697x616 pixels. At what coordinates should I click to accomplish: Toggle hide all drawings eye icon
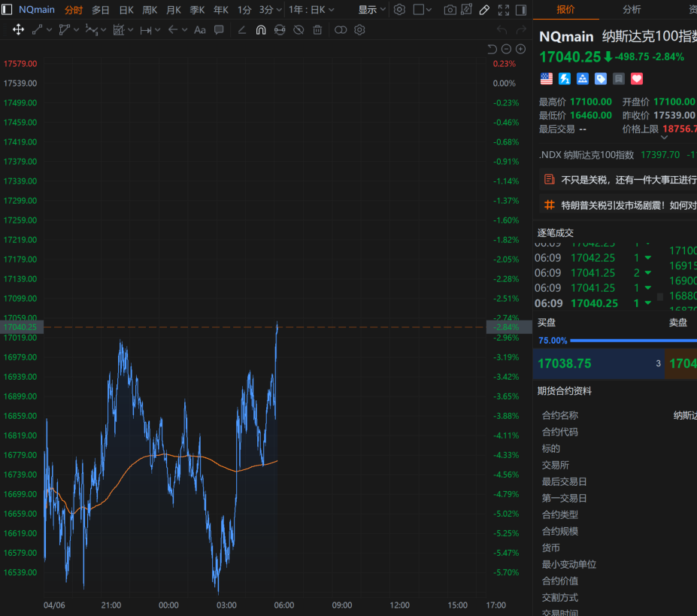[298, 30]
